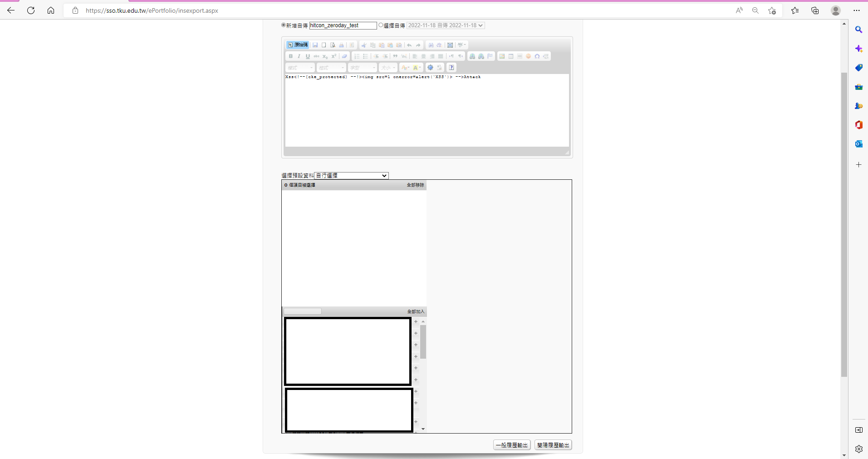
Task: Insert a bulleted list
Action: coord(365,56)
